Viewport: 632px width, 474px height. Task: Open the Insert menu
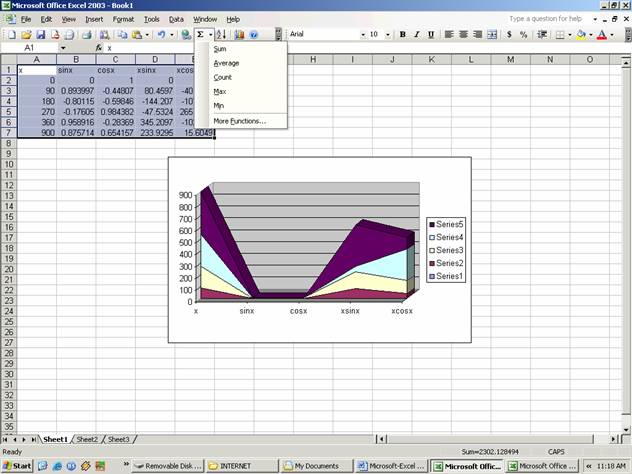click(94, 19)
